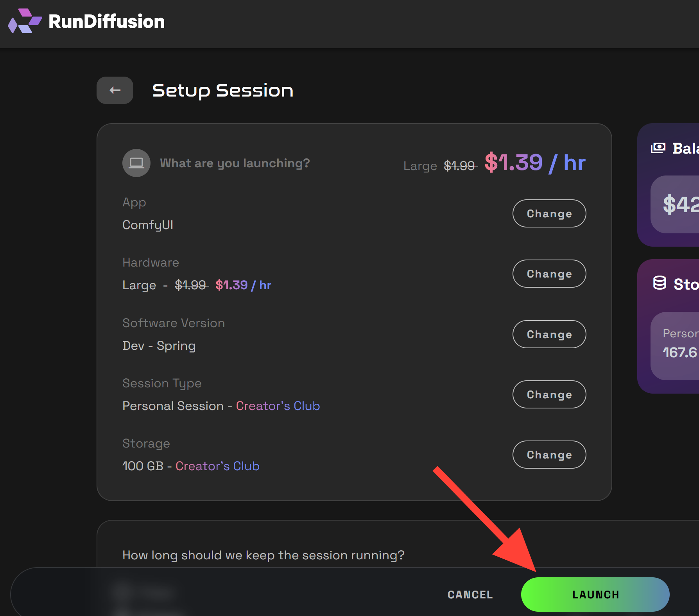This screenshot has height=616, width=699.
Task: Change the Personal Session type
Action: click(x=549, y=394)
